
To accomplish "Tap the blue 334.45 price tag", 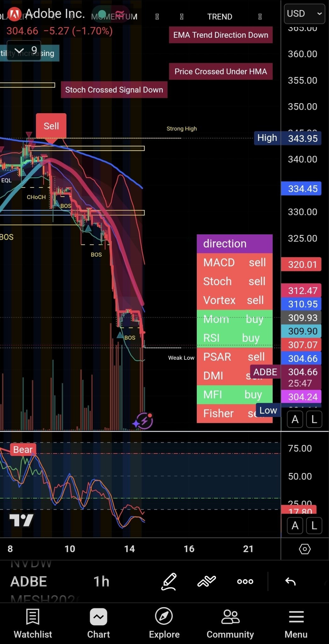I will coord(301,189).
